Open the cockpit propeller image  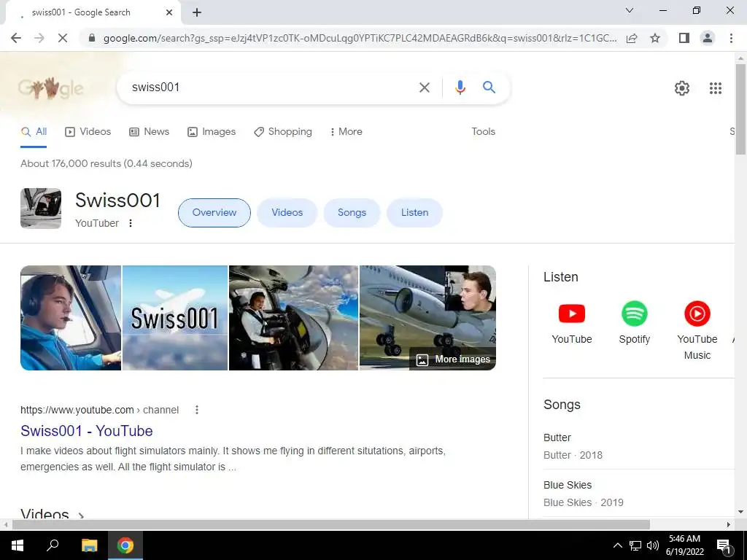click(x=293, y=318)
